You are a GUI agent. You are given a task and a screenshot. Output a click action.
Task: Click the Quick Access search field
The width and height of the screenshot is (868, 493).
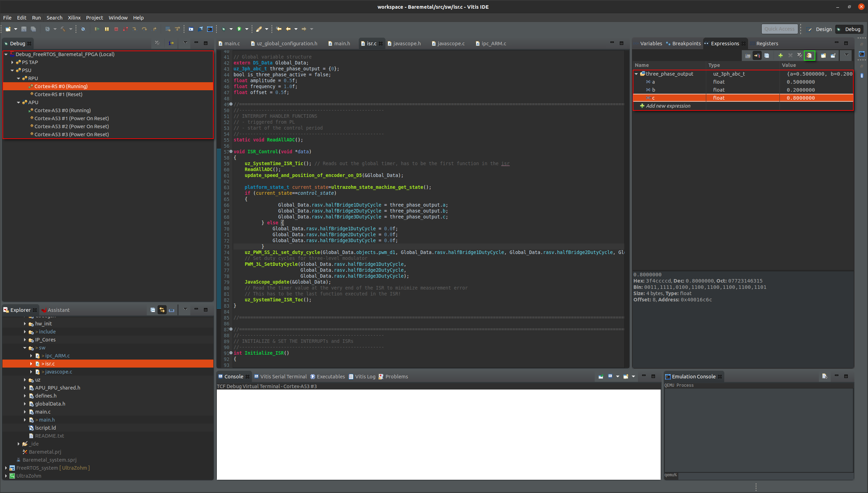(779, 29)
